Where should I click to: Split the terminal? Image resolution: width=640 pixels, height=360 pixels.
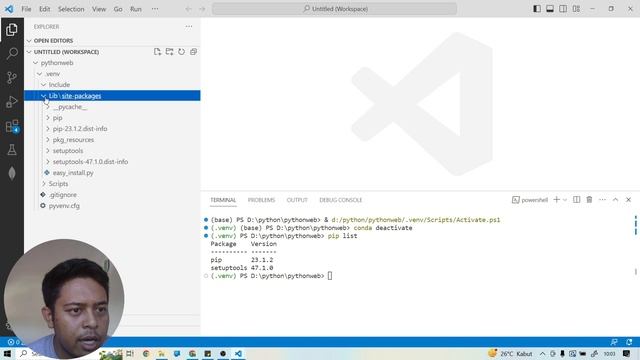[x=576, y=200]
